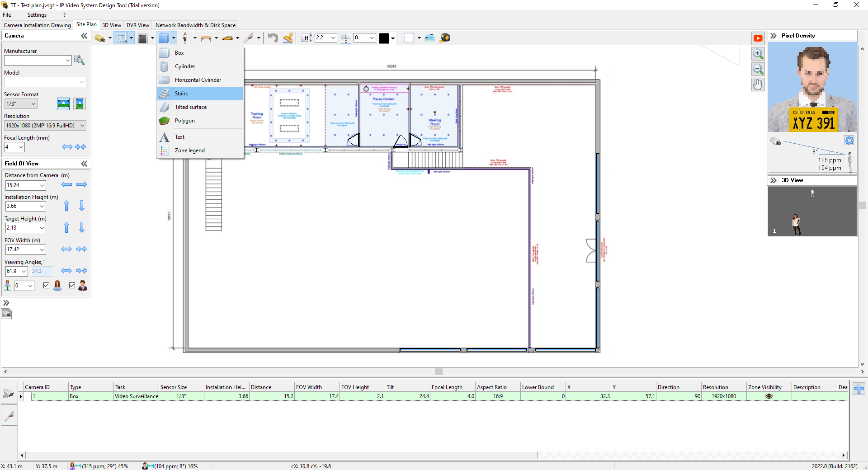868x470 pixels.
Task: Switch to the 3D View tab
Action: [x=111, y=25]
